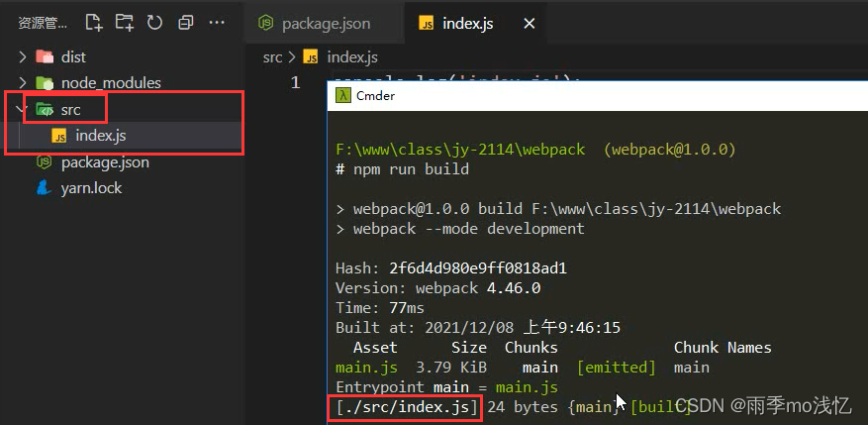Click the src folder icon
Viewport: 868px width, 425px height.
pos(45,110)
